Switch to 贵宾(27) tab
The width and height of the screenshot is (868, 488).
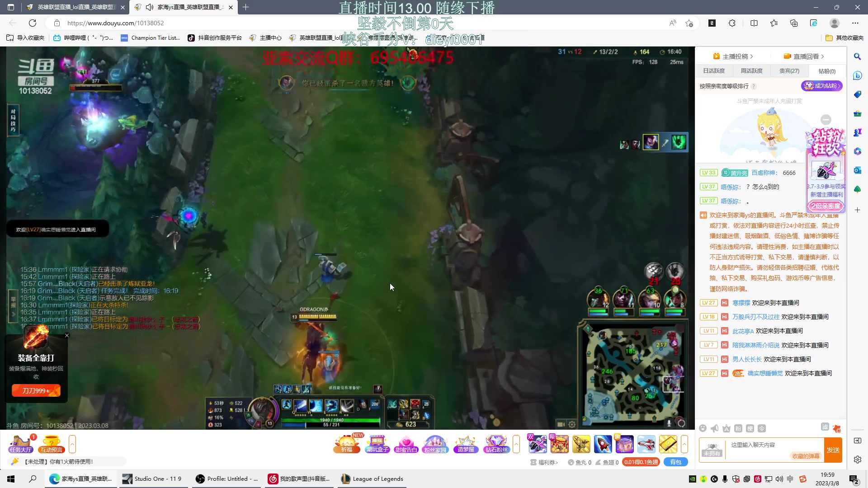click(789, 71)
